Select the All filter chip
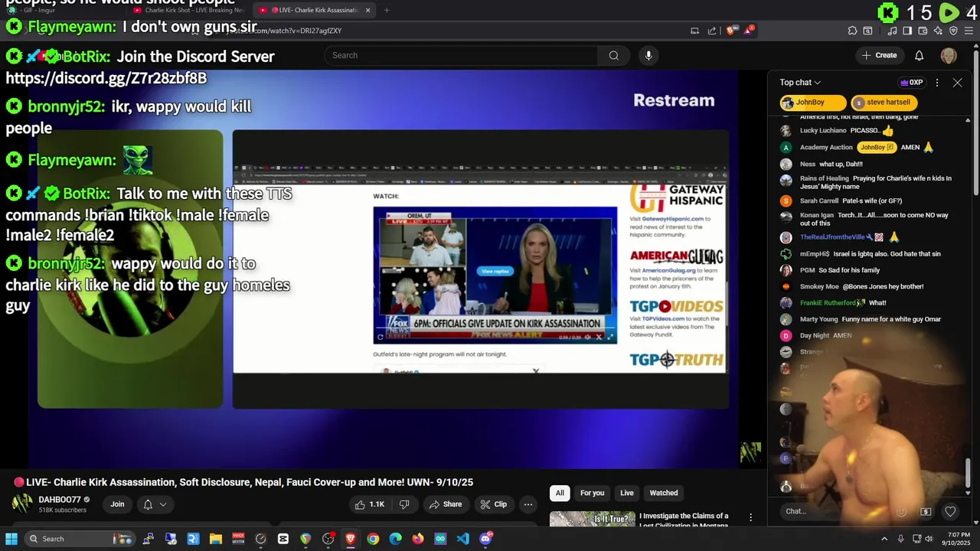 [x=560, y=493]
